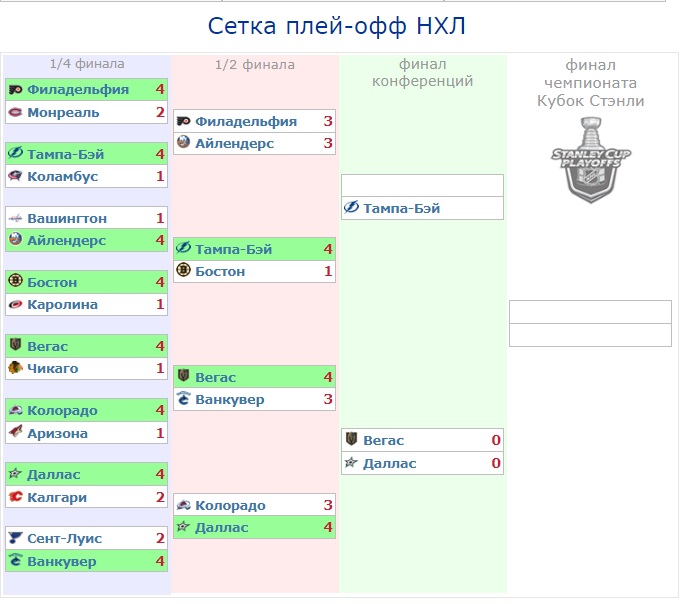Screen dimensions: 683x604
Task: Open the Коламбус team link
Action: 62,176
